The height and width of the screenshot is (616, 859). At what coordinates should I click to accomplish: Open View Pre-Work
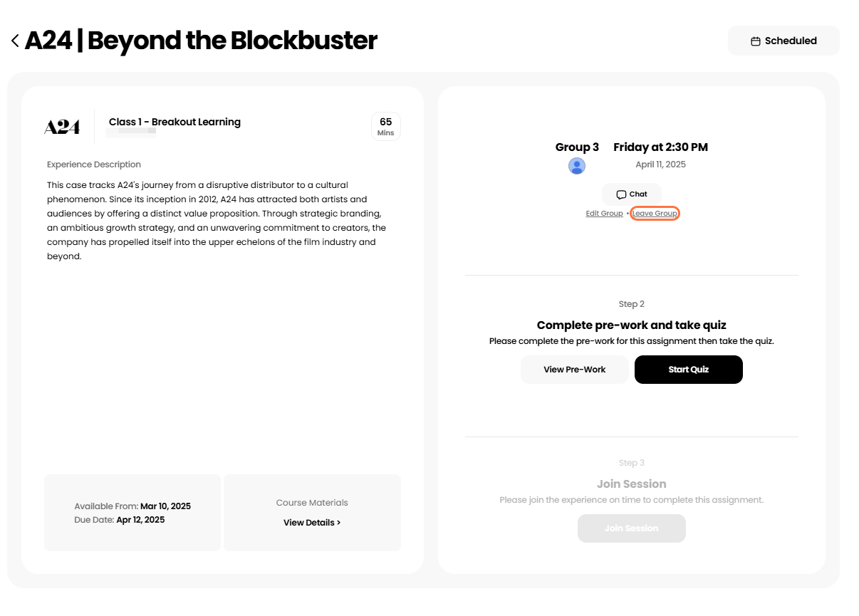(574, 370)
